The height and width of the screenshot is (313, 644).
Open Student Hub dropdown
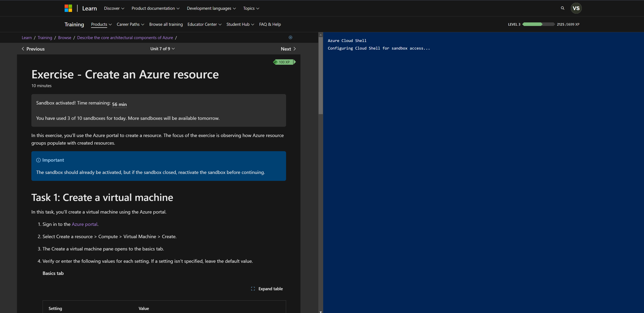pyautogui.click(x=240, y=24)
